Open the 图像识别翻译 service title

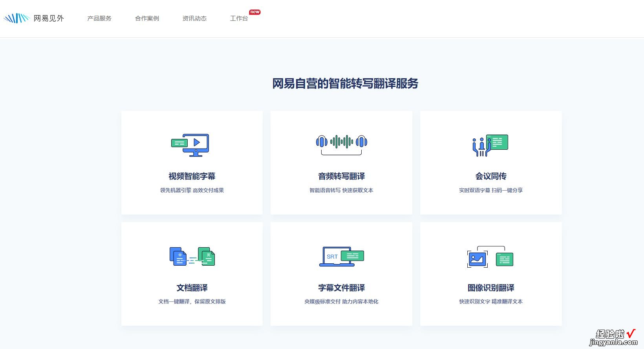click(x=491, y=288)
